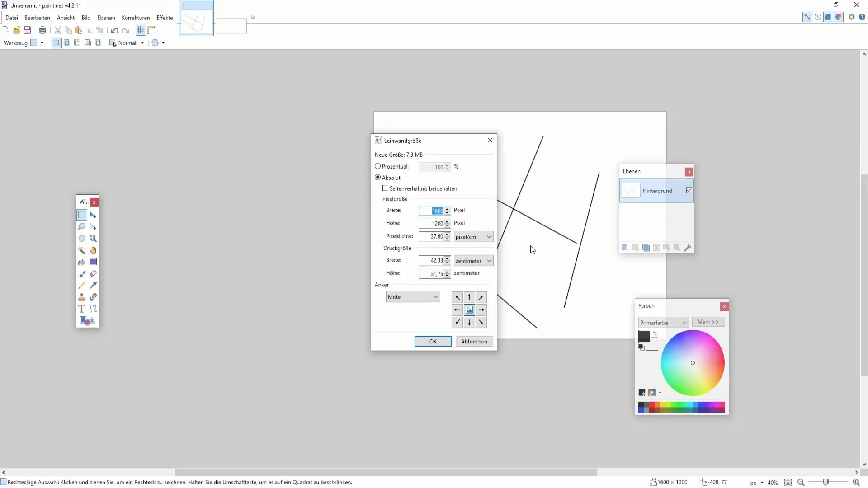Select the Clone Stamp tool

pyautogui.click(x=82, y=297)
